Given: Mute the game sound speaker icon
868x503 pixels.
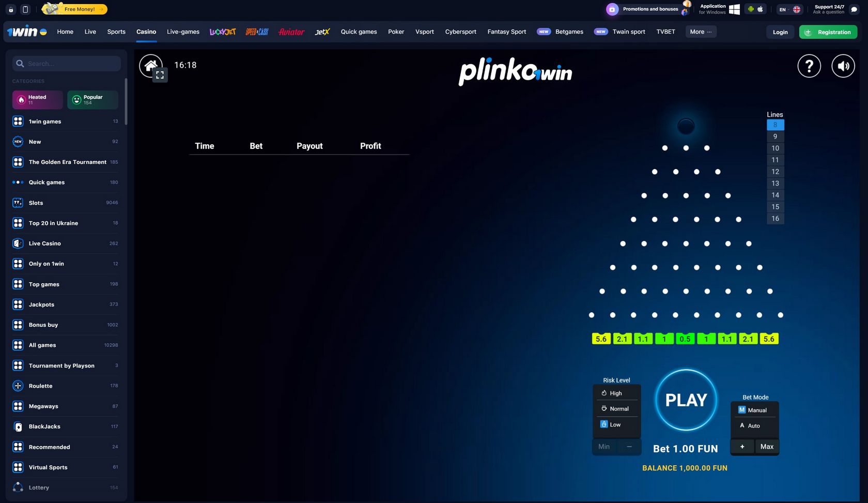Looking at the screenshot, I should [x=843, y=66].
